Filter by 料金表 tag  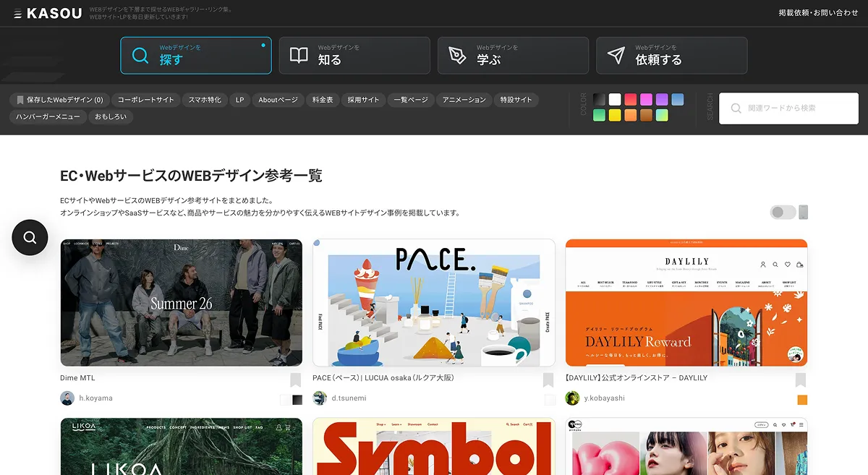tap(323, 100)
